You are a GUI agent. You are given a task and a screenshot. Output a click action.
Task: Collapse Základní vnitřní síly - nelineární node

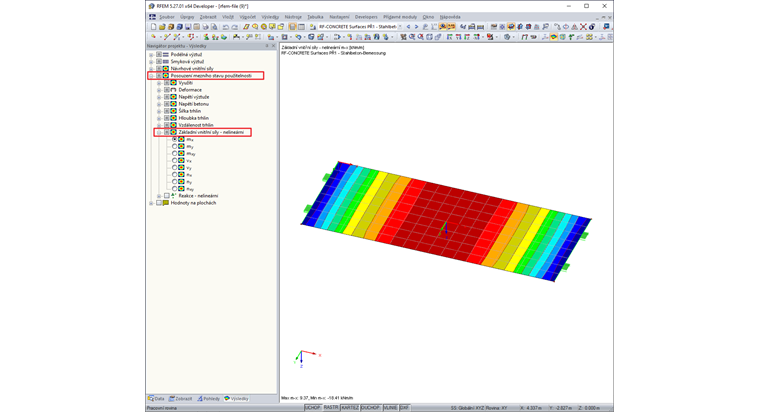[159, 132]
